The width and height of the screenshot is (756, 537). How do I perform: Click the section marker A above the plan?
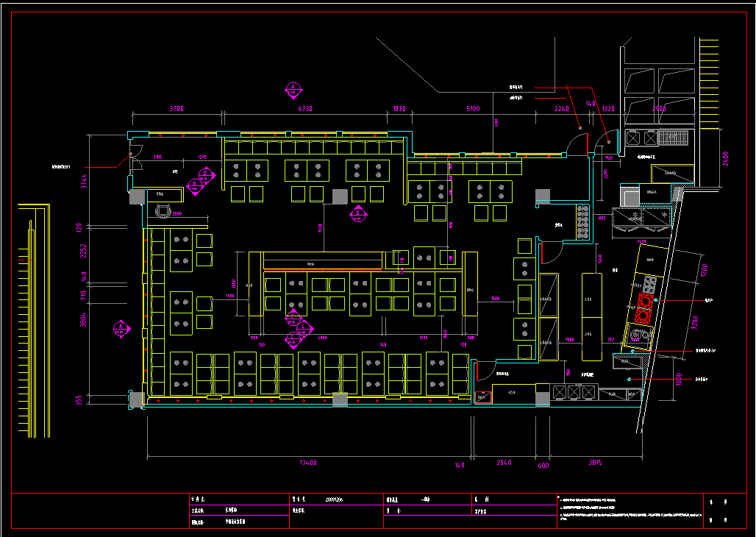[293, 90]
